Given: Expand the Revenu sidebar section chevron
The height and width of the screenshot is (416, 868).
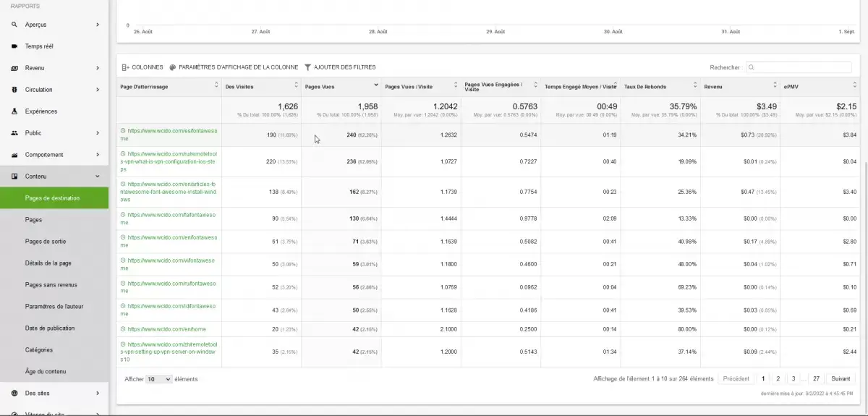Looking at the screenshot, I should pyautogui.click(x=98, y=68).
